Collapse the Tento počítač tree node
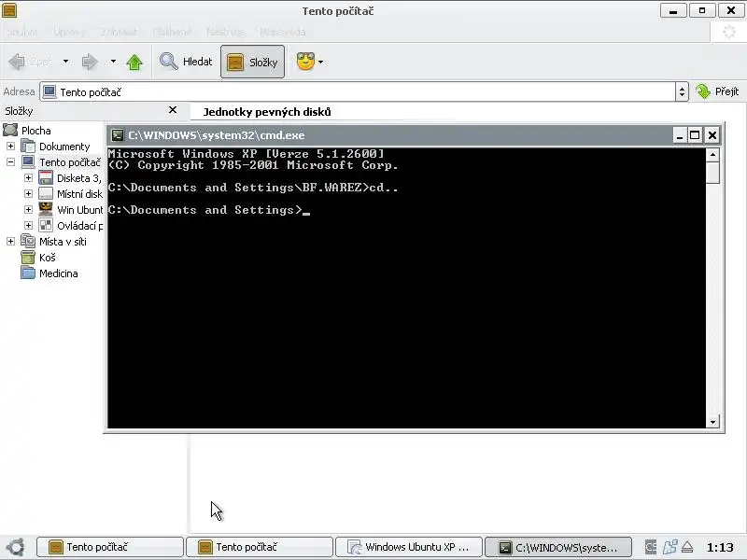 click(x=10, y=161)
